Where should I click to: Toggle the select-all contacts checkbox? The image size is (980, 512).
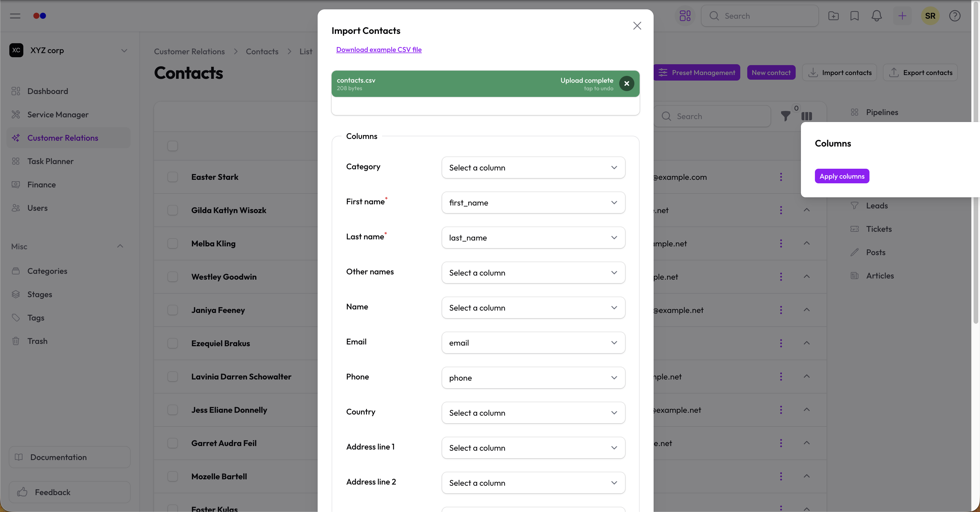[172, 146]
